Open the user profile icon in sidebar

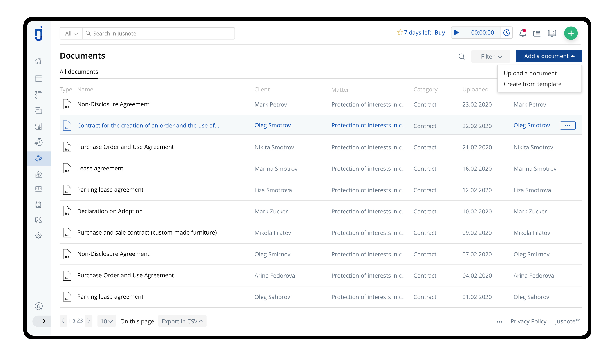pos(38,306)
